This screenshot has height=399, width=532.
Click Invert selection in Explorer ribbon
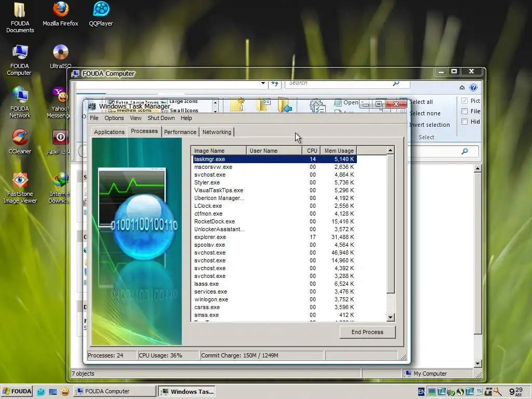click(430, 125)
